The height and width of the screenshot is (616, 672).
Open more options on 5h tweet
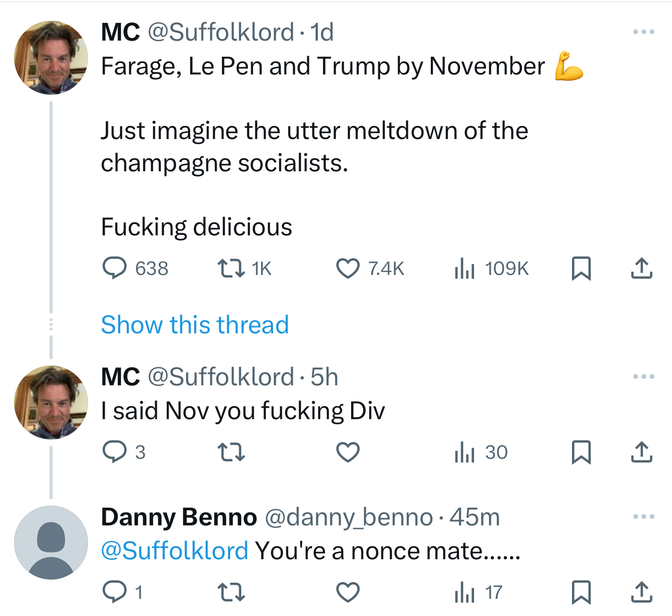point(643,376)
